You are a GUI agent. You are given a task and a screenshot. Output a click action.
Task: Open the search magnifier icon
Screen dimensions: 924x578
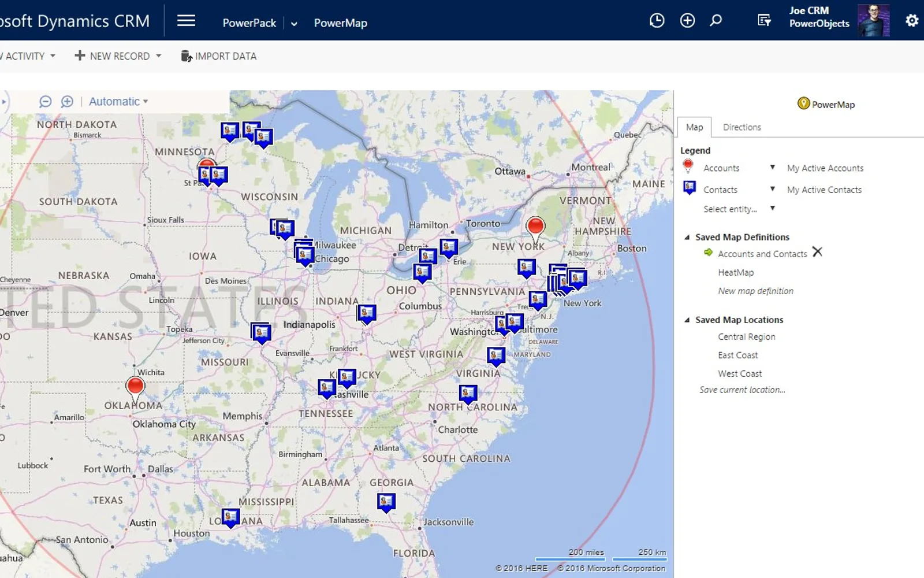[x=716, y=21]
